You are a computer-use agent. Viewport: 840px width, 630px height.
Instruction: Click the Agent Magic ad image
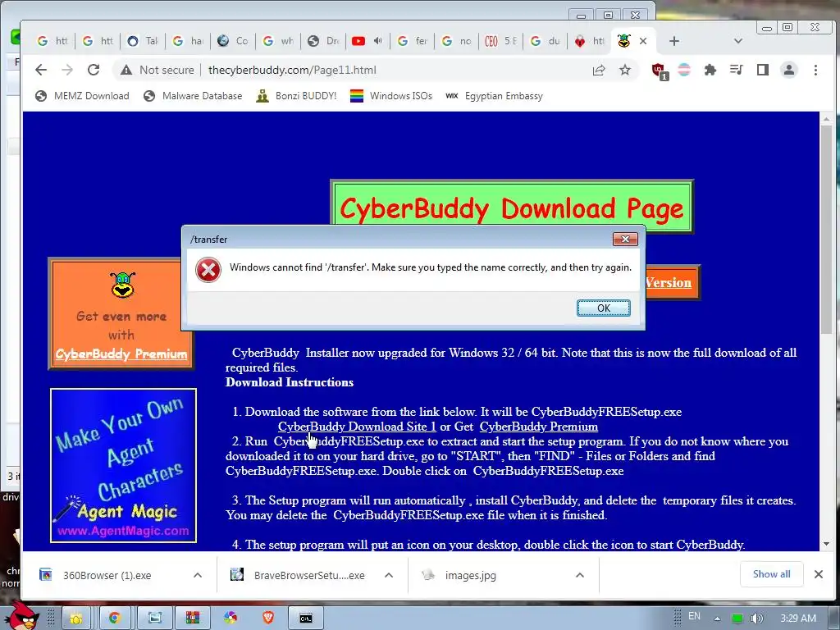pyautogui.click(x=123, y=466)
